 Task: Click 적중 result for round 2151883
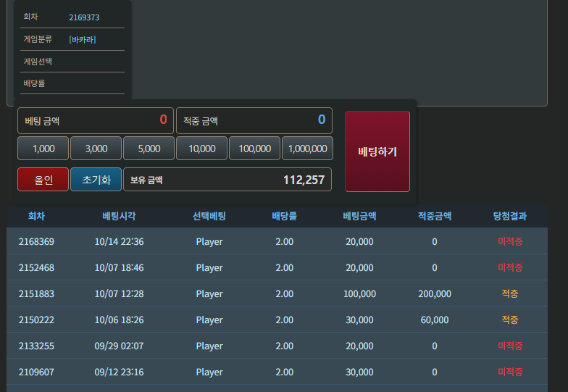[x=510, y=293]
